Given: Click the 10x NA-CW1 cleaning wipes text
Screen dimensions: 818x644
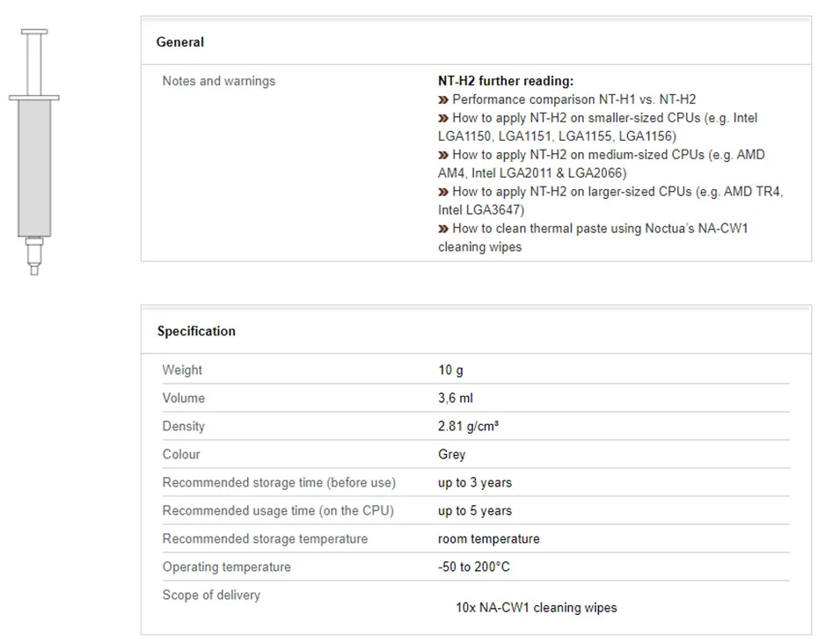Looking at the screenshot, I should click(x=537, y=608).
